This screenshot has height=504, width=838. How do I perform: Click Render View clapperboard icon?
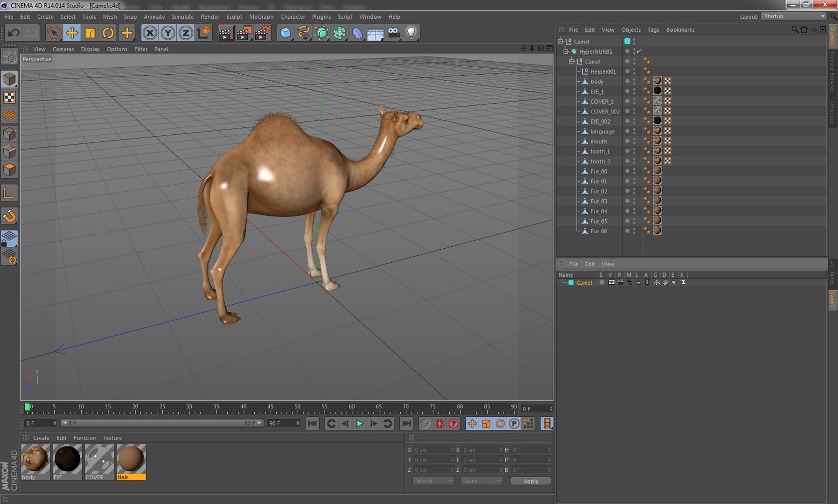225,33
